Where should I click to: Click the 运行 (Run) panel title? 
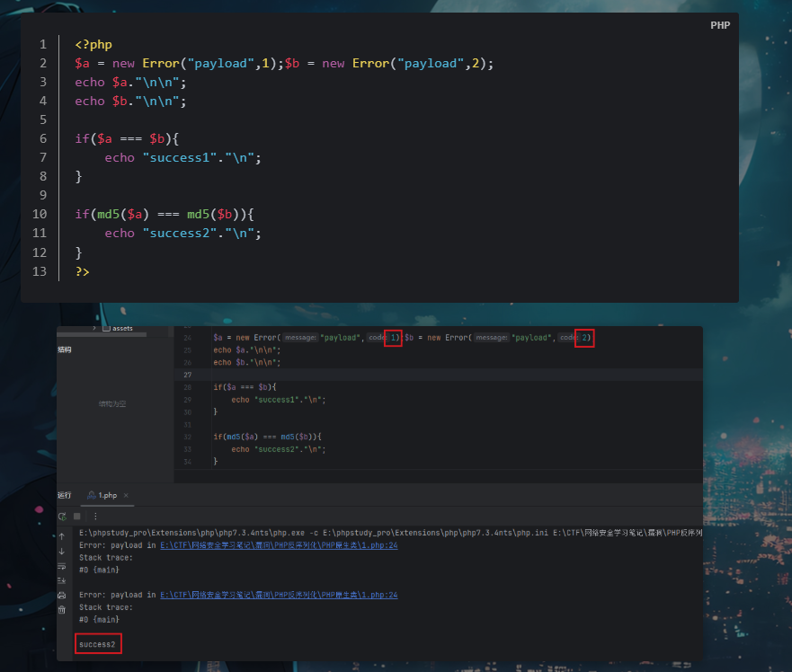click(x=64, y=496)
